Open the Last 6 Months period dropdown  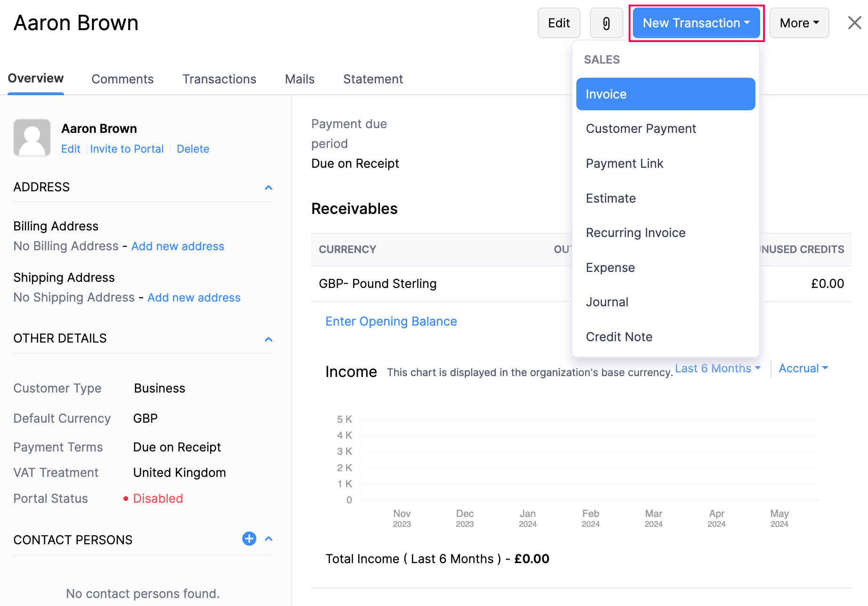717,368
